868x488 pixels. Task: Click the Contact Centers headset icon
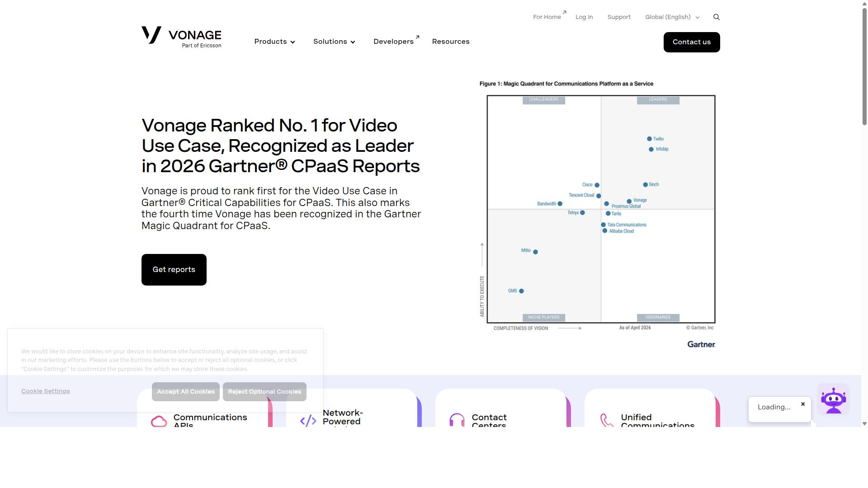tap(457, 420)
